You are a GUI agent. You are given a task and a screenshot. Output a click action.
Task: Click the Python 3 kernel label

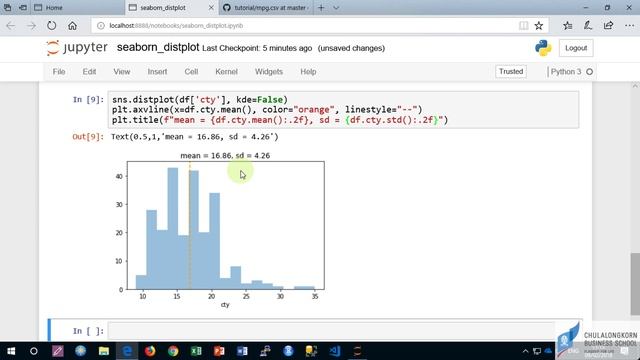(x=566, y=72)
